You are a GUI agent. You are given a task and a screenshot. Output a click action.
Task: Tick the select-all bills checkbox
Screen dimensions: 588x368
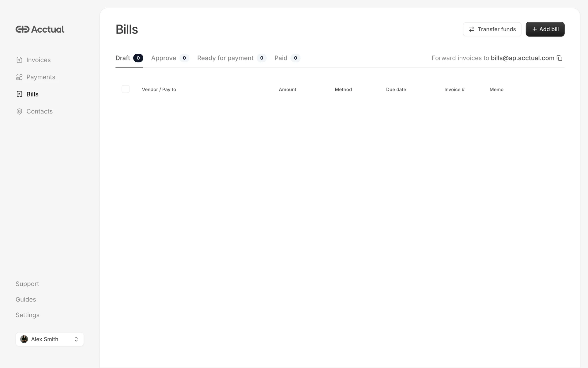click(x=126, y=89)
